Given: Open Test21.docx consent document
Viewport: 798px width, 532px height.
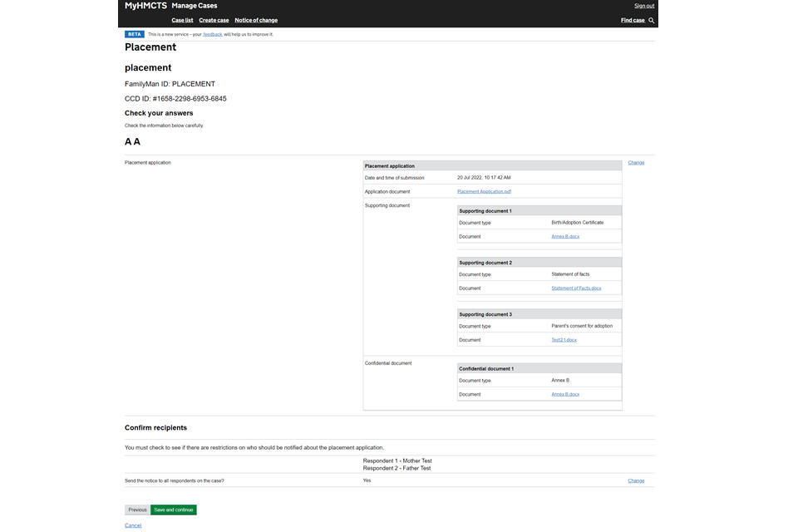Looking at the screenshot, I should (x=564, y=340).
